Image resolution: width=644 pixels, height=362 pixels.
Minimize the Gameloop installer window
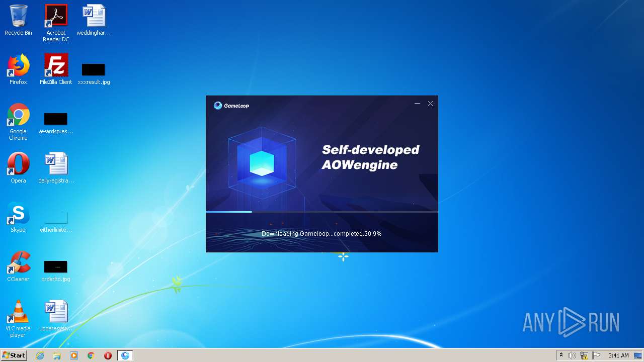(417, 104)
